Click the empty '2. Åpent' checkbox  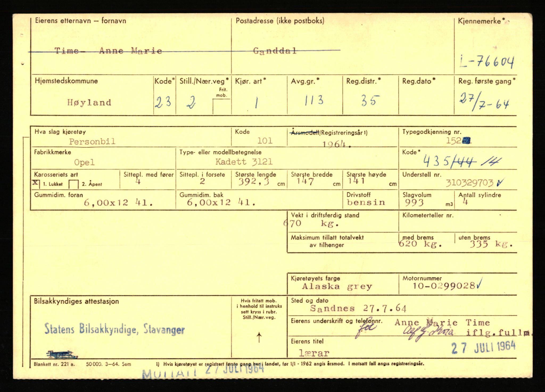pyautogui.click(x=74, y=184)
